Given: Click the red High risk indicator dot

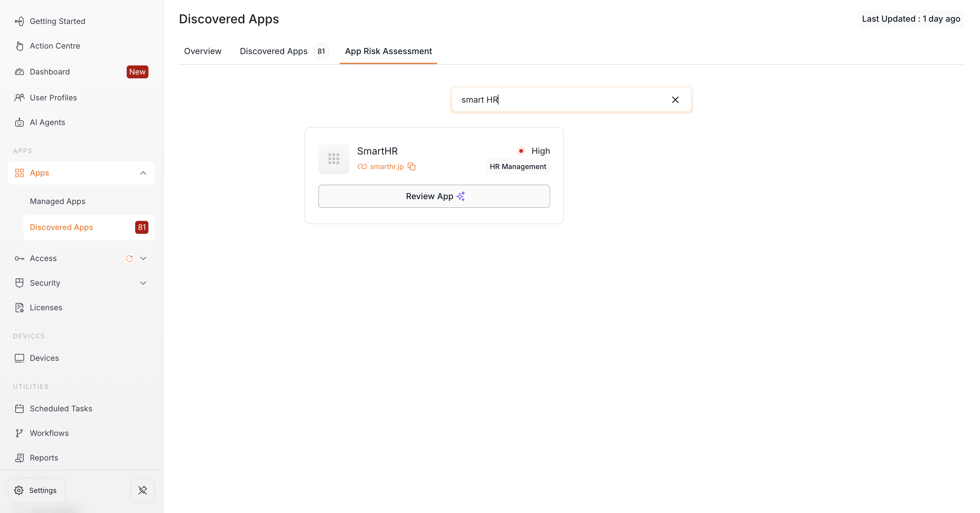Looking at the screenshot, I should coord(521,151).
